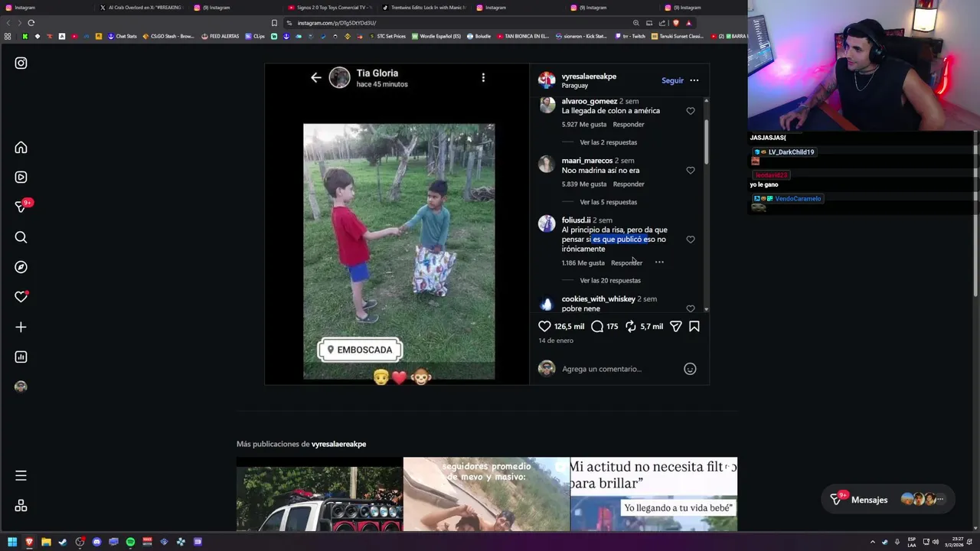Screen dimensions: 980x551
Task: Open the comment bubble icon on post
Action: click(x=597, y=326)
